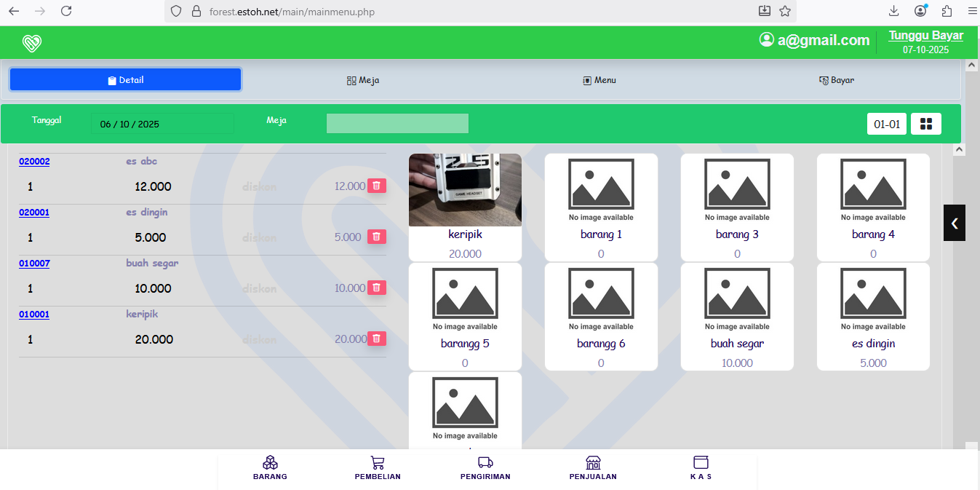The width and height of the screenshot is (980, 490).
Task: Click the heart logo in green header
Action: [x=32, y=44]
